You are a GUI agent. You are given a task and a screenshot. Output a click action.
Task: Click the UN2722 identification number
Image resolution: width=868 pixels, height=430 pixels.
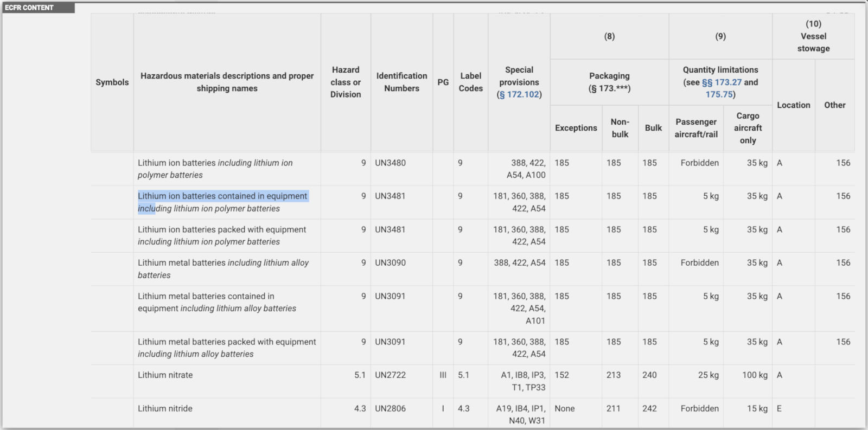(390, 375)
